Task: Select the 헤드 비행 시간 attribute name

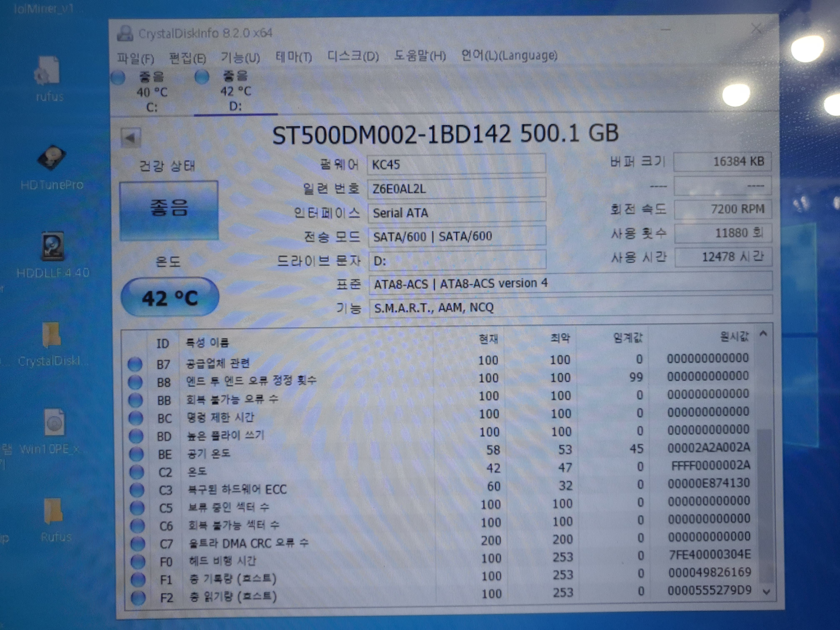Action: point(222,561)
